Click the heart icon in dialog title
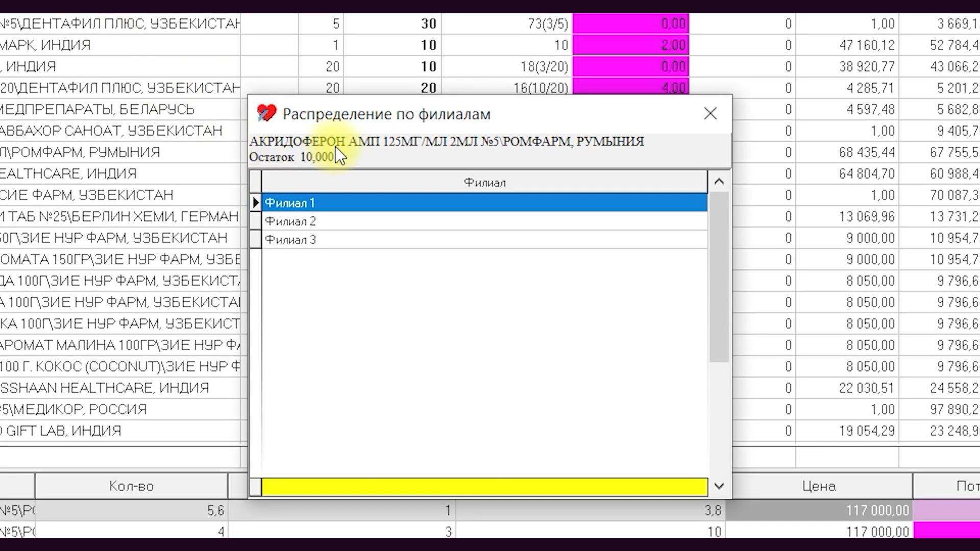Viewport: 980px width, 551px height. [266, 113]
